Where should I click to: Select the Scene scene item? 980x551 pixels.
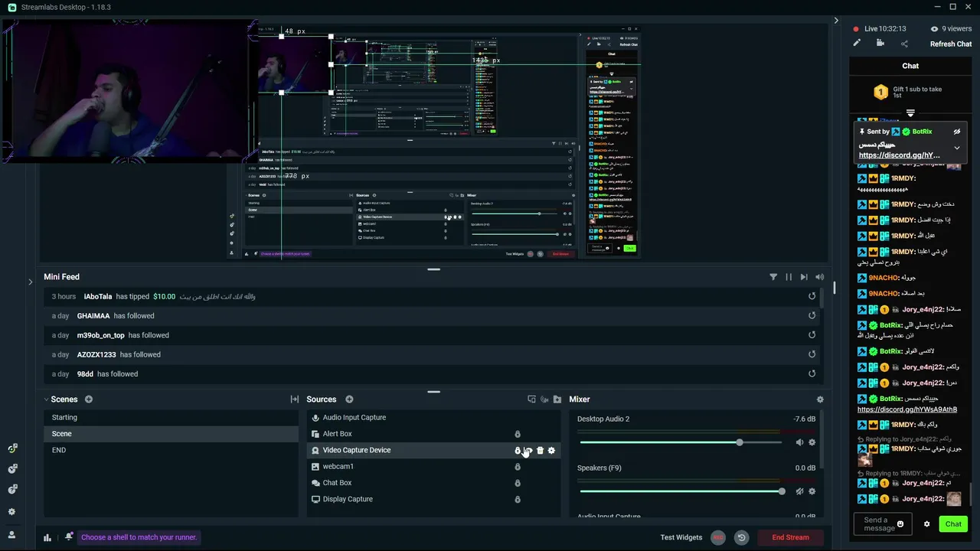point(171,434)
